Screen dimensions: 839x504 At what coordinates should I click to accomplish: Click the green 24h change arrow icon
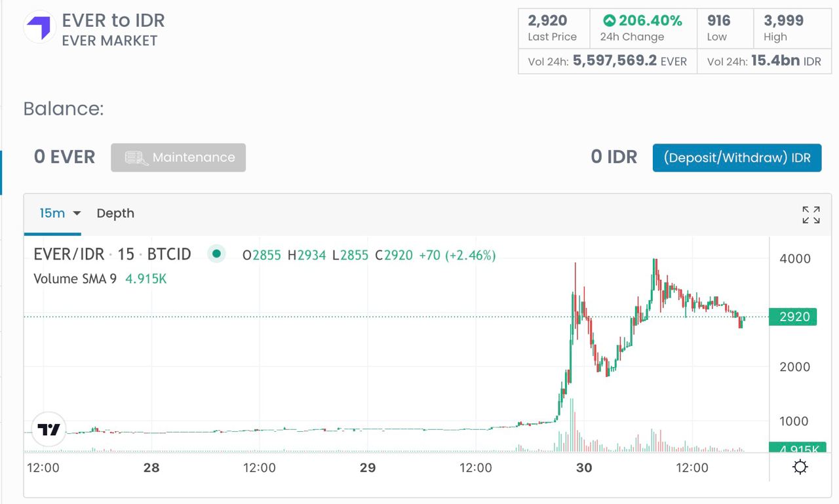point(609,21)
